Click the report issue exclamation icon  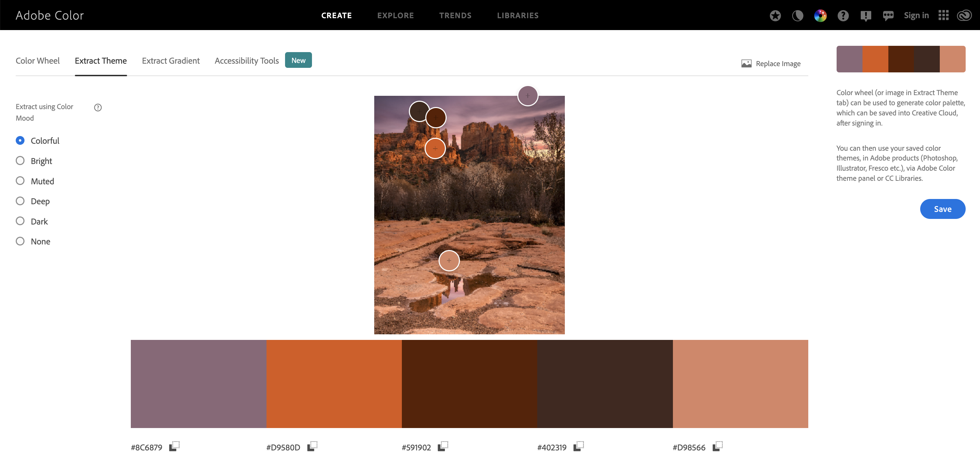(x=866, y=16)
